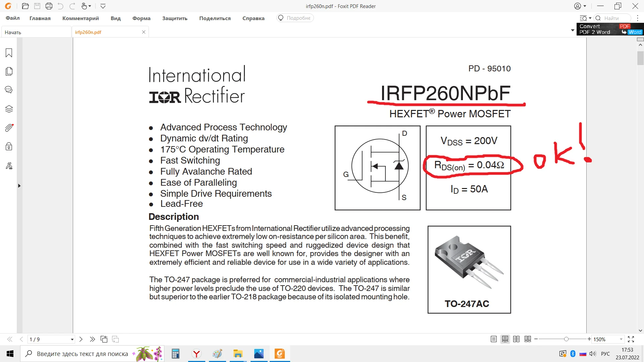Open the Комментарий menu tab
This screenshot has height=362, width=644.
tap(80, 18)
